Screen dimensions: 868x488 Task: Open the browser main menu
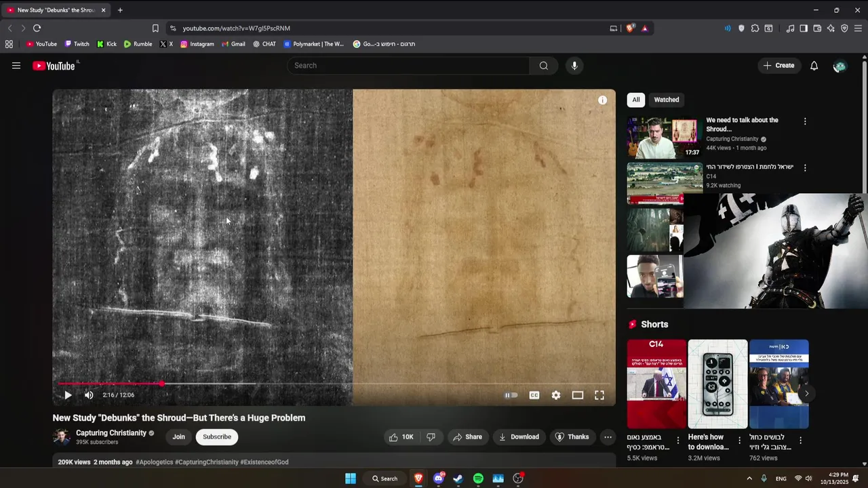858,28
